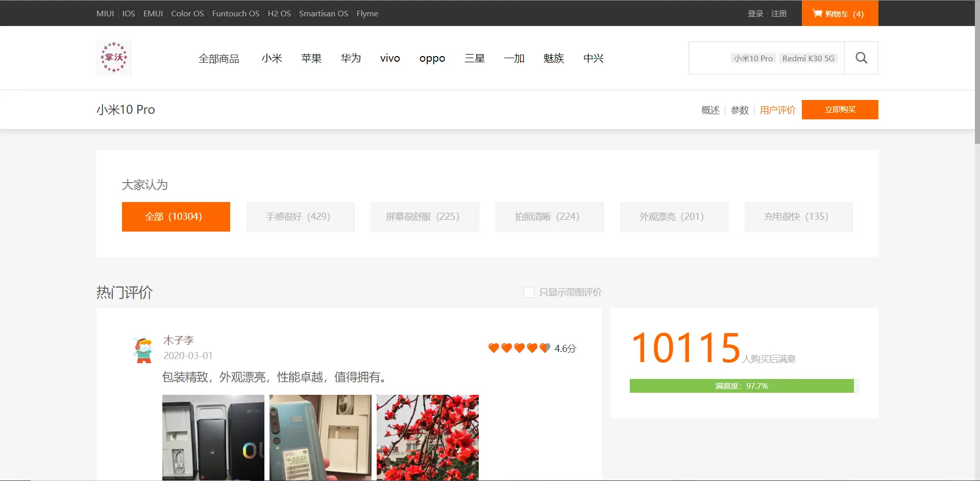This screenshot has width=980, height=481.
Task: Filter reviews by 屏幕很舒服 (225)
Action: point(425,217)
